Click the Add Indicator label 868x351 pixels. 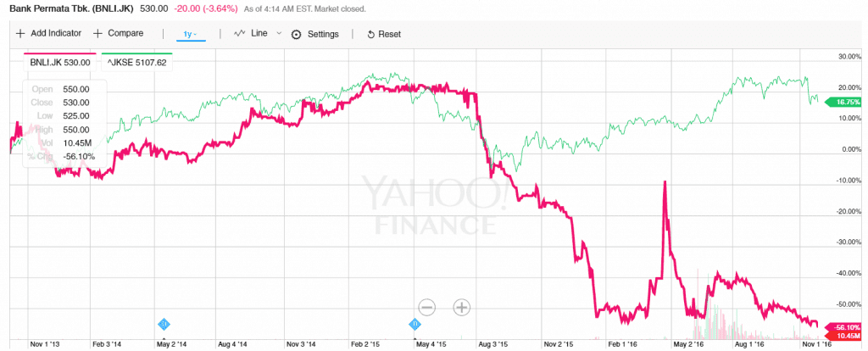(x=56, y=34)
